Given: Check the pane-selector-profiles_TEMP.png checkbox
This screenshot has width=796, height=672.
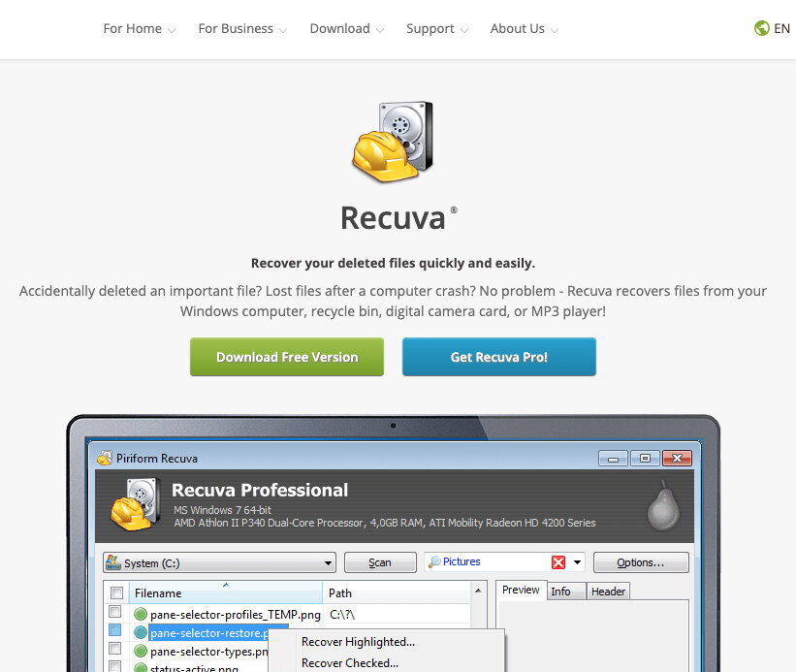Looking at the screenshot, I should pyautogui.click(x=115, y=612).
